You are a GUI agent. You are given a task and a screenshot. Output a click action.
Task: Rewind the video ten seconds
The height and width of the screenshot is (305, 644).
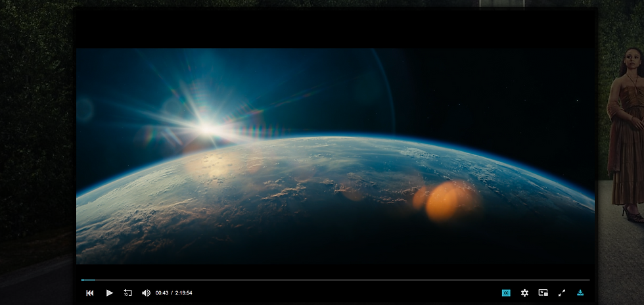[127, 293]
